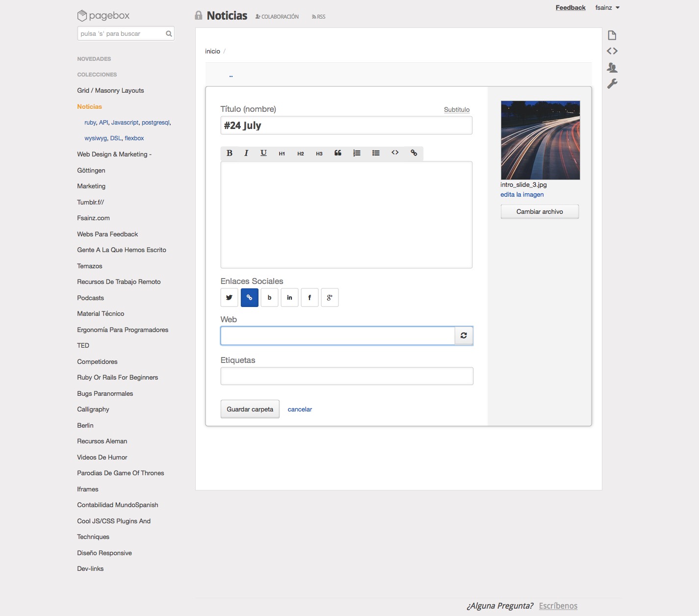Open the Podcasts collection

[x=90, y=298]
